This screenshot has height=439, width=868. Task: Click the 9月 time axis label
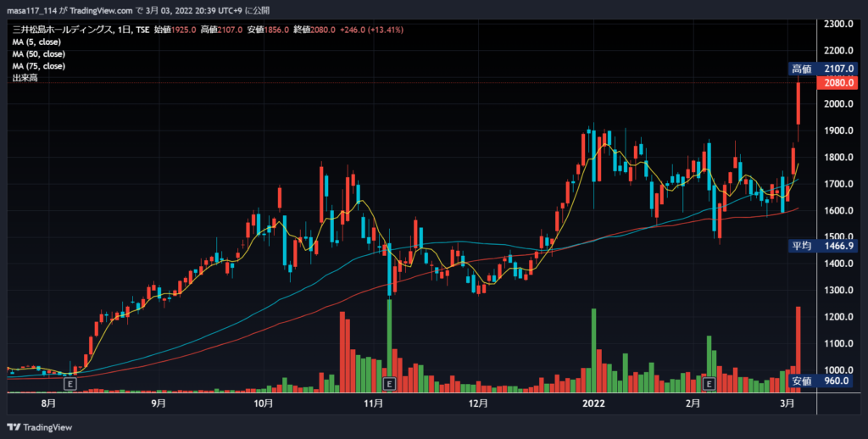point(159,403)
